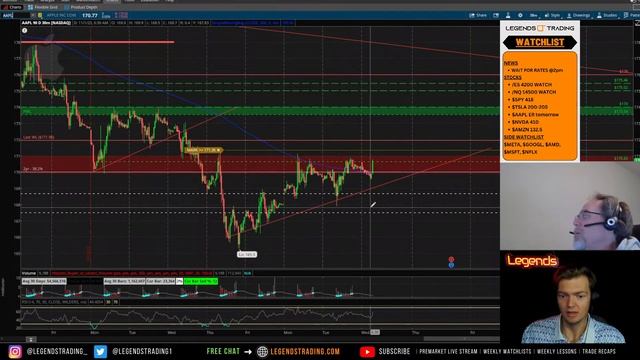Click the Share button in chart toolbar
This screenshot has height=360, width=640.
tap(478, 16)
